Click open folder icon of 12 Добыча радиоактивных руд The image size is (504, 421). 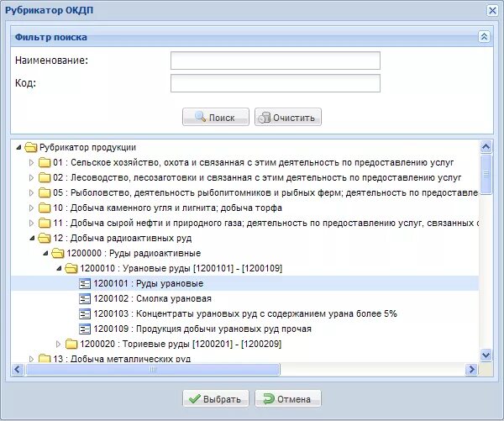tap(45, 239)
